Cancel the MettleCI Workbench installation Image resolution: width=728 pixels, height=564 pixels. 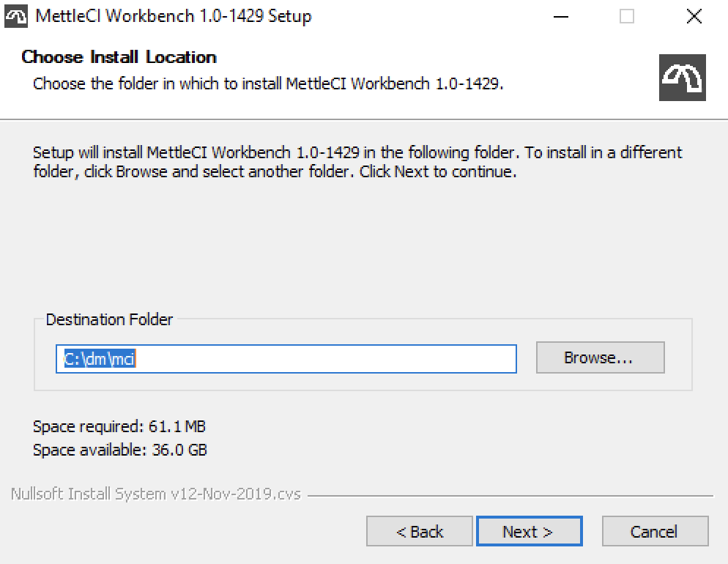pos(655,531)
